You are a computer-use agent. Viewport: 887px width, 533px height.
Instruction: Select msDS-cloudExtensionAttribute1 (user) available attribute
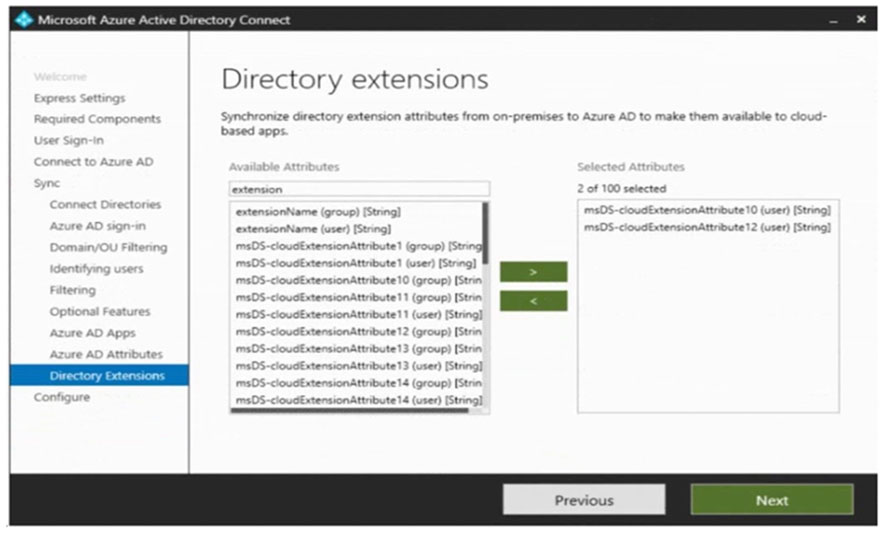[356, 263]
